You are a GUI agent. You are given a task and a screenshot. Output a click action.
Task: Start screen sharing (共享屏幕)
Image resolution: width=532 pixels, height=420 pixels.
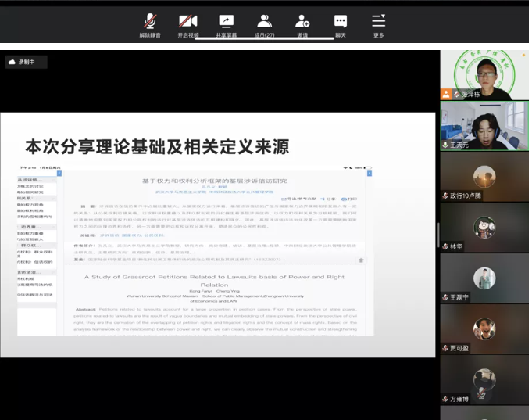pos(226,23)
